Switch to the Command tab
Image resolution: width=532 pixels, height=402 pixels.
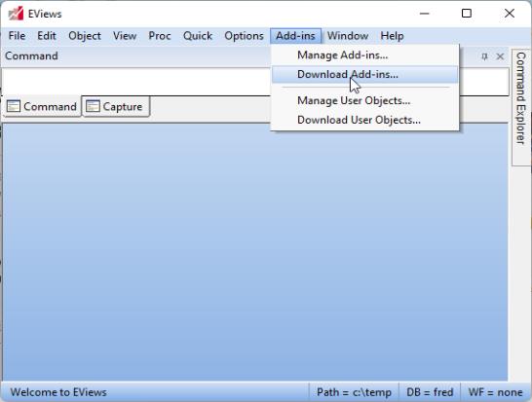pos(42,106)
